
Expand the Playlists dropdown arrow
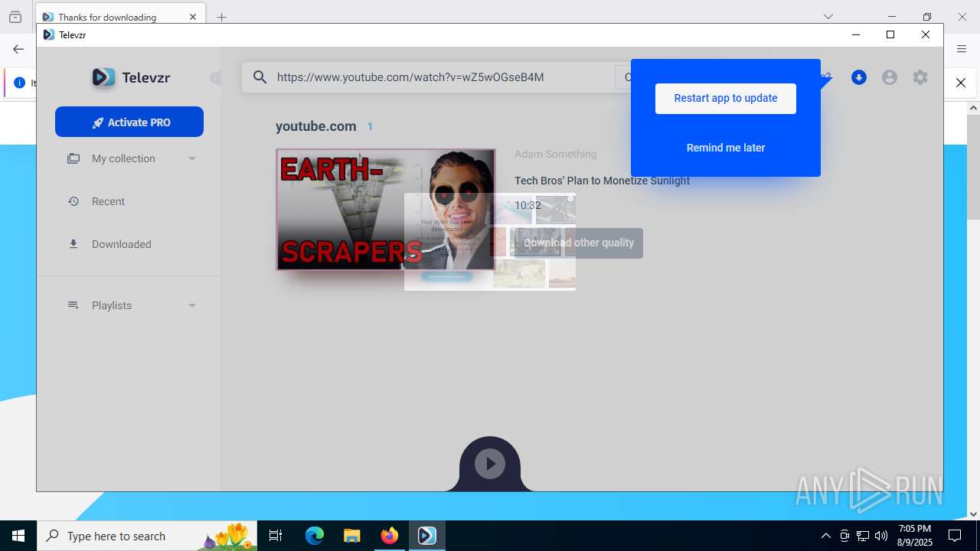pos(192,305)
